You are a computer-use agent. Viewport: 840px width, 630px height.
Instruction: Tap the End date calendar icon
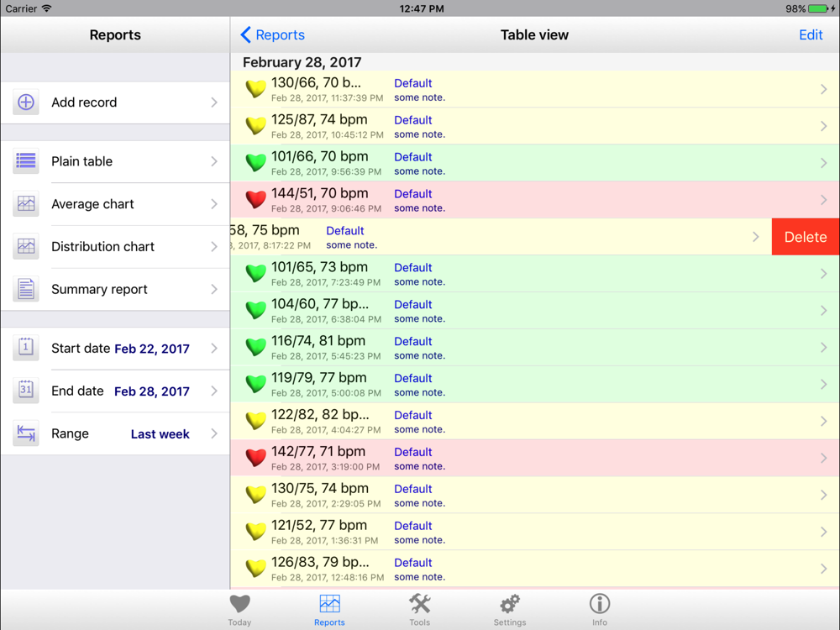(26, 391)
